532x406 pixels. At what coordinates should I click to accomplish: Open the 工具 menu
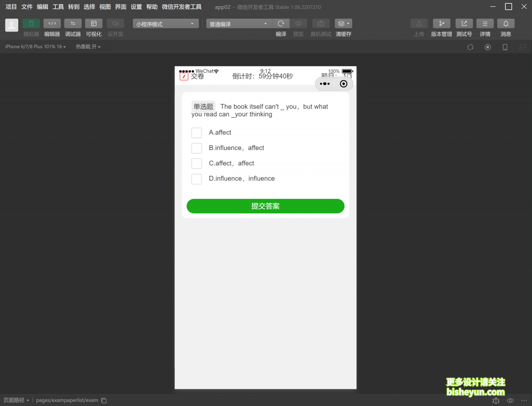58,6
